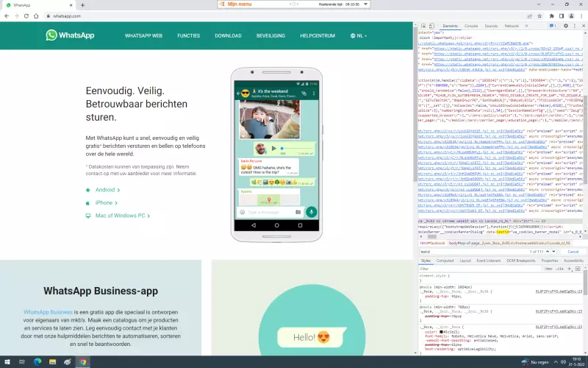Open the Windows Start menu
The height and width of the screenshot is (368, 588).
[7, 362]
